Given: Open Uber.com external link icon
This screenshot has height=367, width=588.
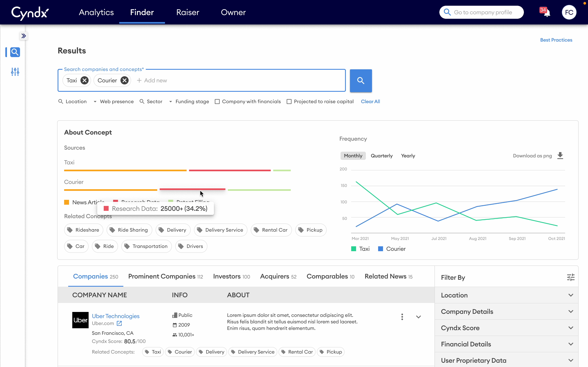Looking at the screenshot, I should (119, 323).
